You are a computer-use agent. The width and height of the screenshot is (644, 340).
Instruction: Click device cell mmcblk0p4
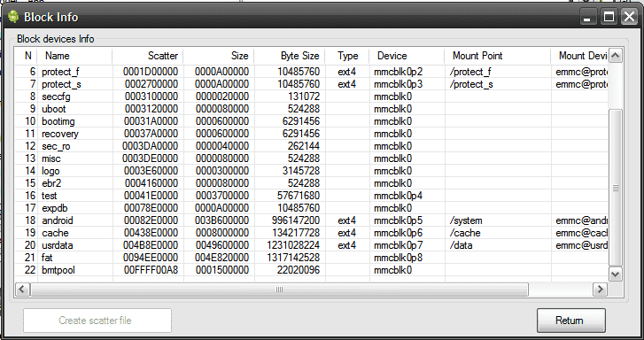tap(398, 196)
